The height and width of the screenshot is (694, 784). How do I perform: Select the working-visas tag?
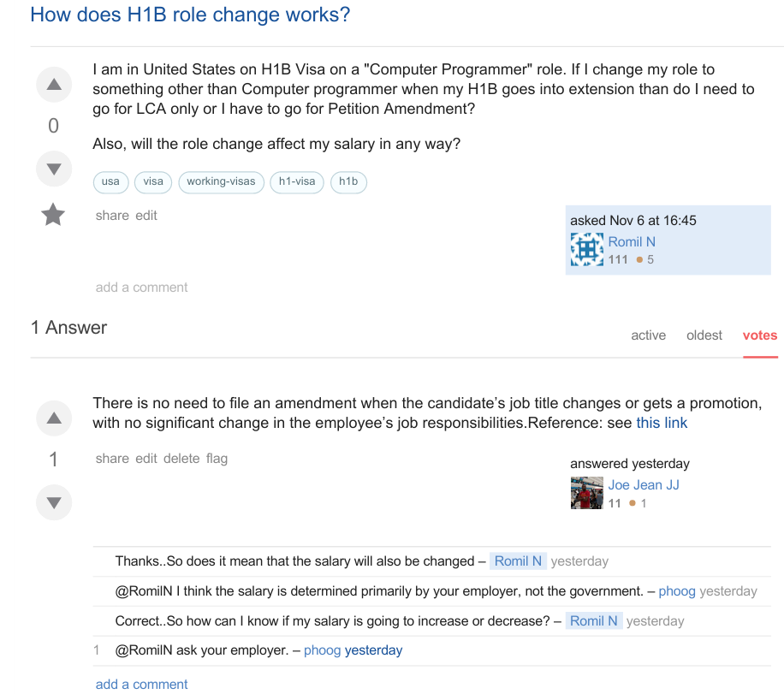(x=221, y=181)
